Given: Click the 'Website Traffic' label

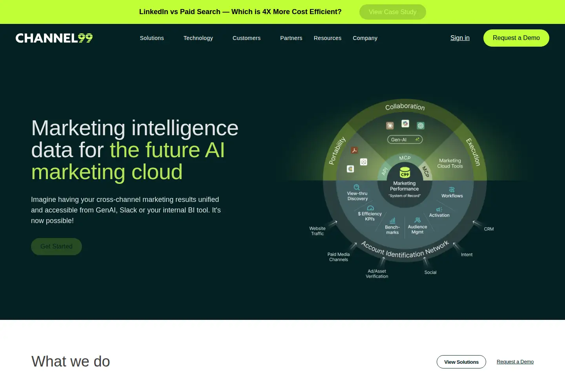Looking at the screenshot, I should pos(317,231).
